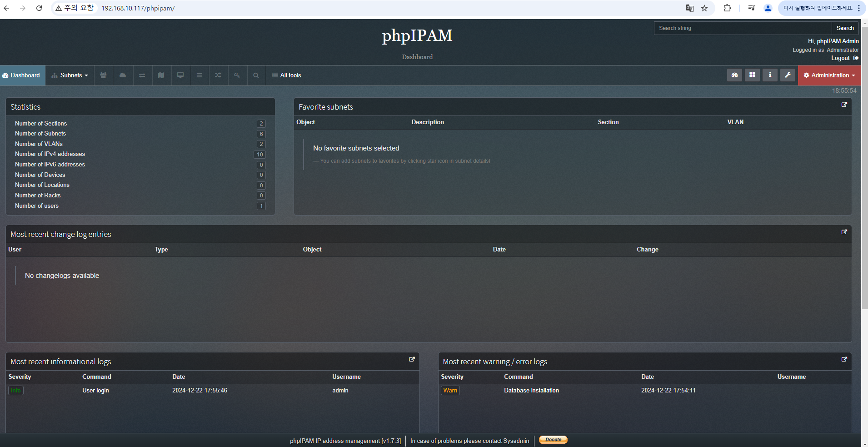Expand the Administration dropdown menu
Screen dimensions: 868x447
829,75
